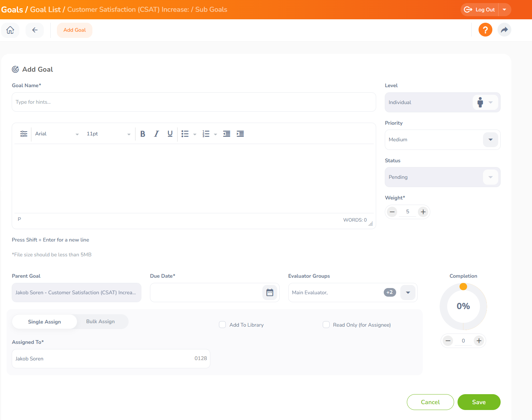Check the Add To Library checkbox
The height and width of the screenshot is (420, 532).
(222, 325)
